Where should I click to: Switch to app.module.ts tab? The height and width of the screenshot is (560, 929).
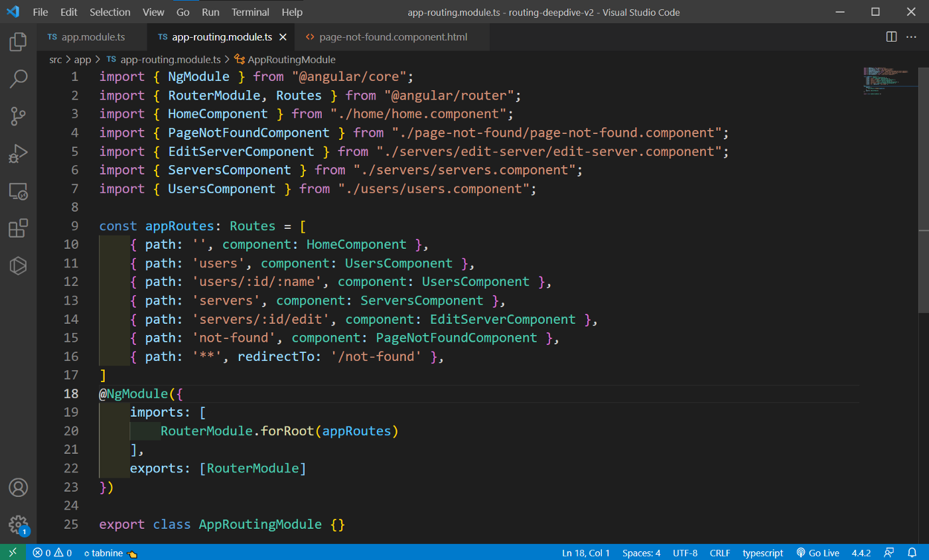click(92, 37)
